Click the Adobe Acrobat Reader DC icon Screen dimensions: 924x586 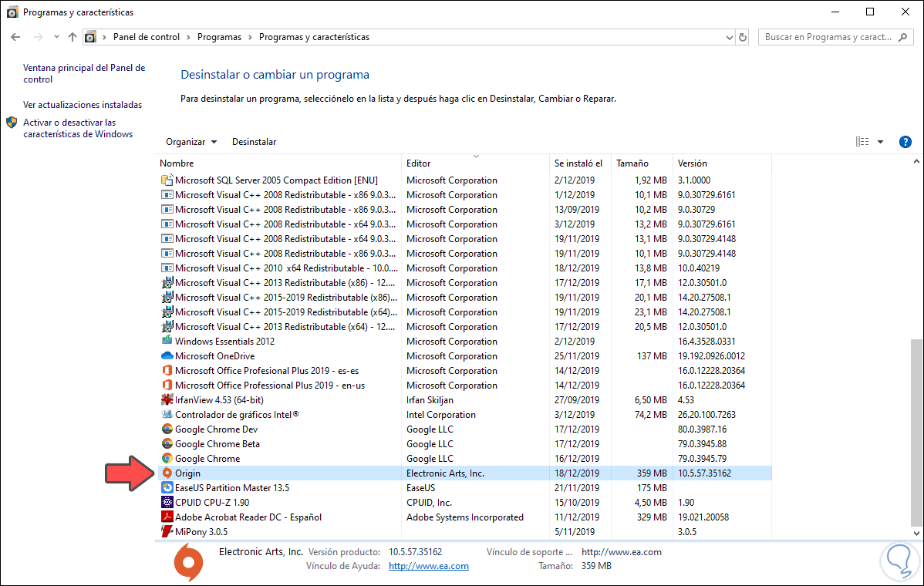167,517
